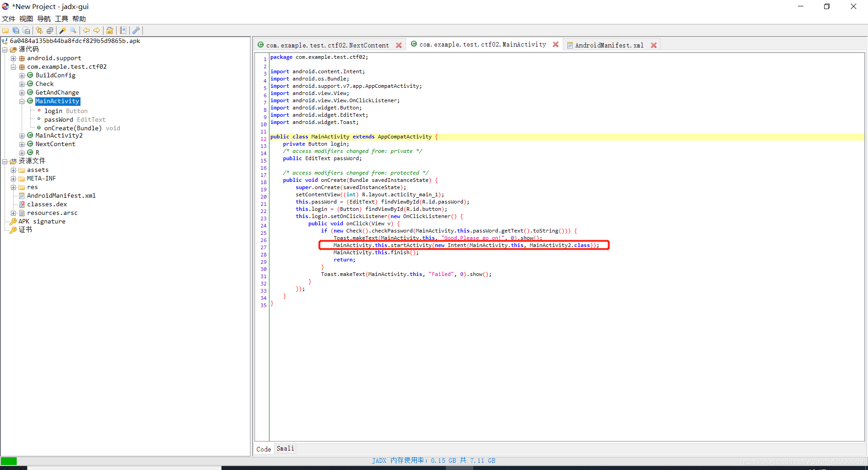Open the 视图 menu
The height and width of the screenshot is (470, 868).
[26, 19]
